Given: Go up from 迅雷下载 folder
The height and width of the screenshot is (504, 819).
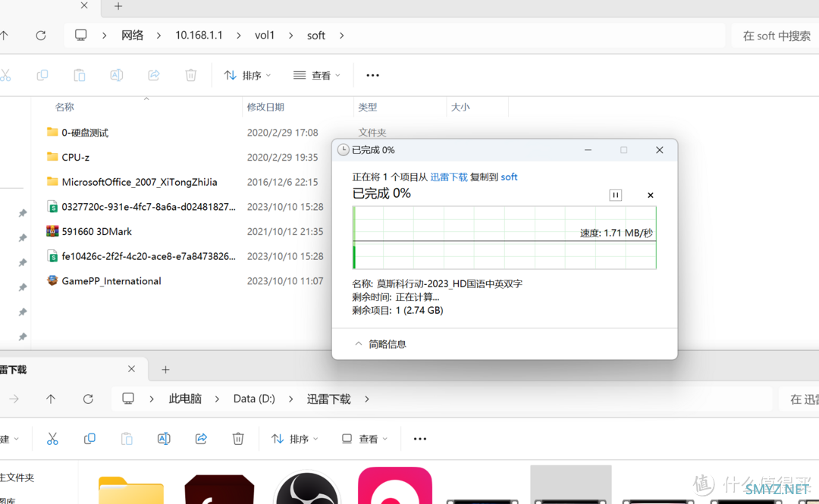Looking at the screenshot, I should [x=51, y=399].
